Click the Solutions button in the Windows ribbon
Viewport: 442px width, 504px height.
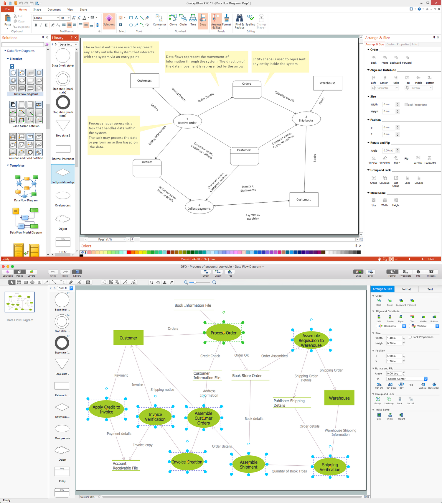click(109, 20)
